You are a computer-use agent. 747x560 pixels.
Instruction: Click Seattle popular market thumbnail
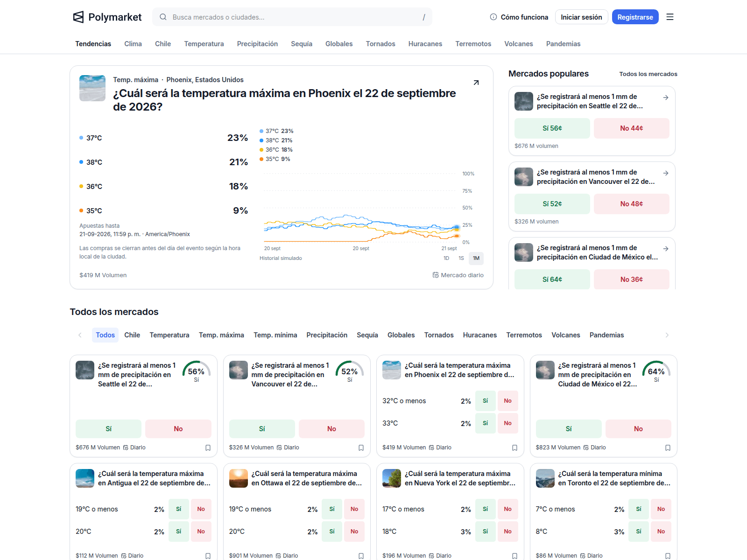(524, 101)
